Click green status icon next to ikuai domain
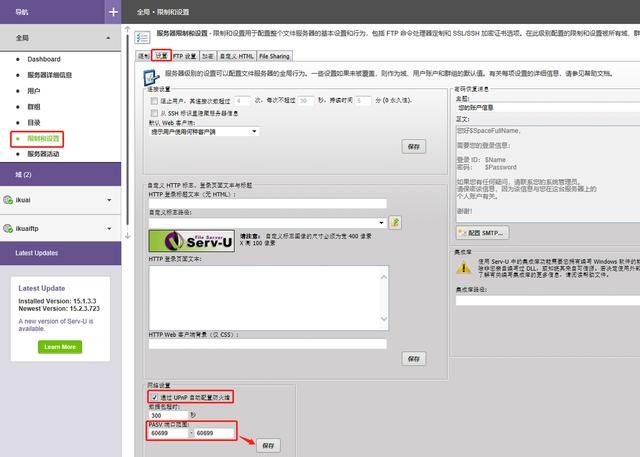Screen dimensions: 640x457 pyautogui.click(x=8, y=201)
